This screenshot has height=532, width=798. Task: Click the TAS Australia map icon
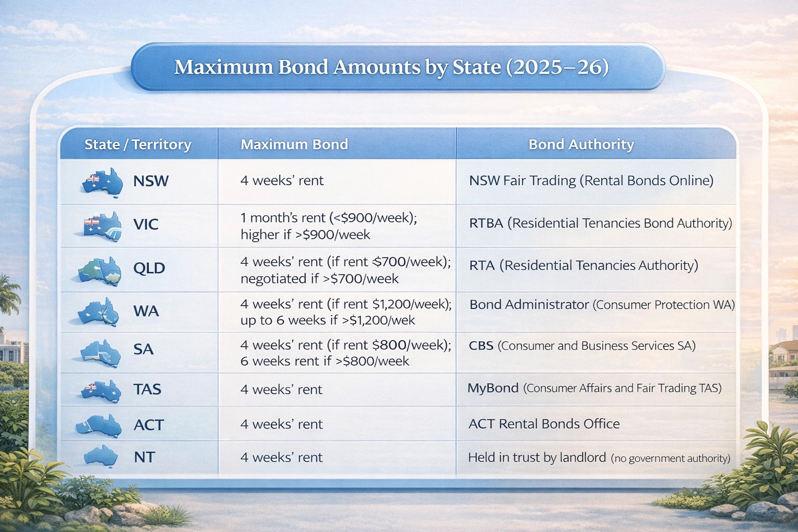(x=101, y=390)
